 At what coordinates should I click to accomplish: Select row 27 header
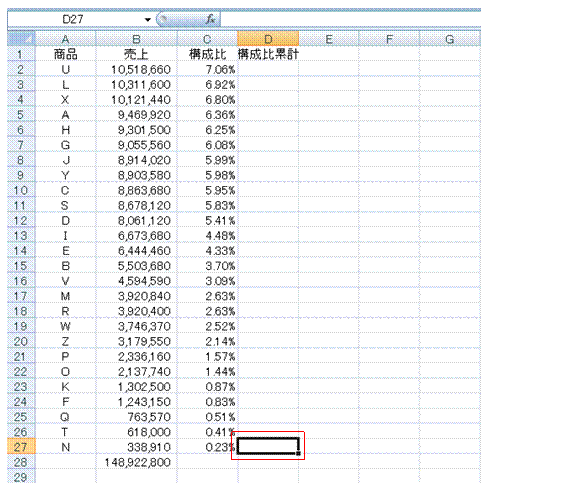[x=21, y=447]
